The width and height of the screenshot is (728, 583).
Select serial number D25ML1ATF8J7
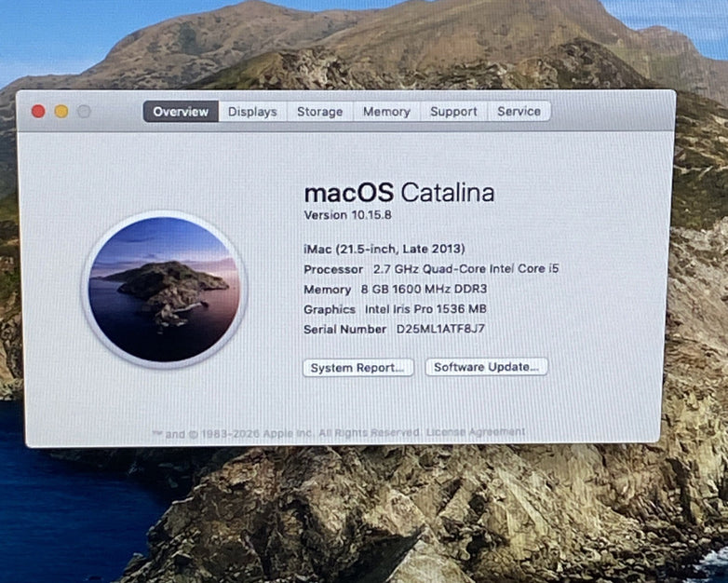coord(440,329)
